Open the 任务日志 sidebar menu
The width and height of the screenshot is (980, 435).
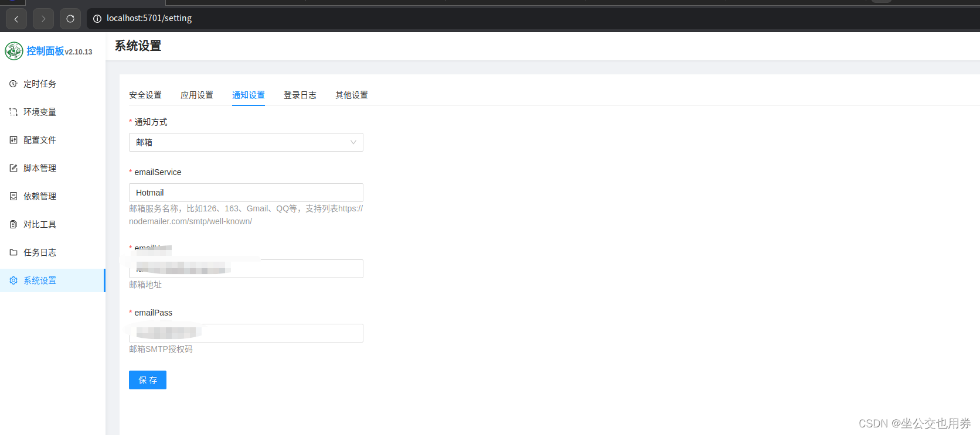point(53,252)
